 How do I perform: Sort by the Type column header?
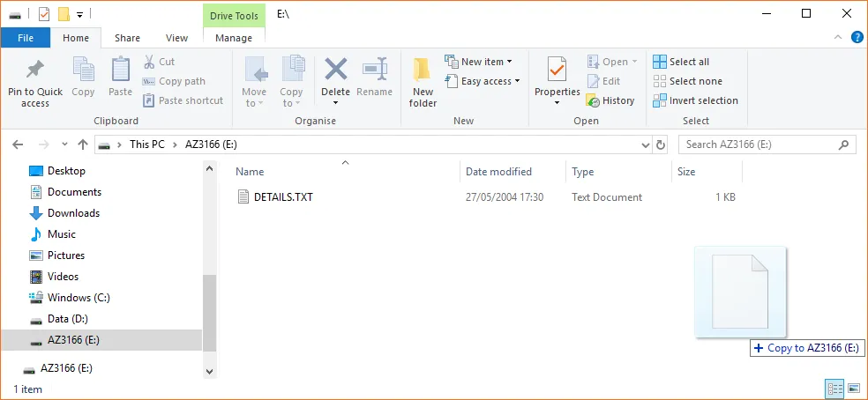coord(583,172)
